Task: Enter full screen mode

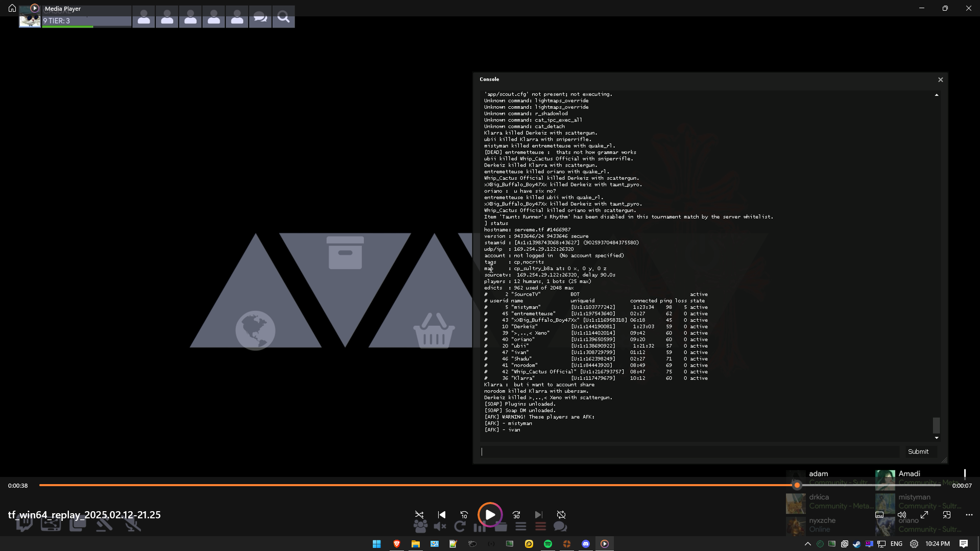Action: tap(924, 515)
